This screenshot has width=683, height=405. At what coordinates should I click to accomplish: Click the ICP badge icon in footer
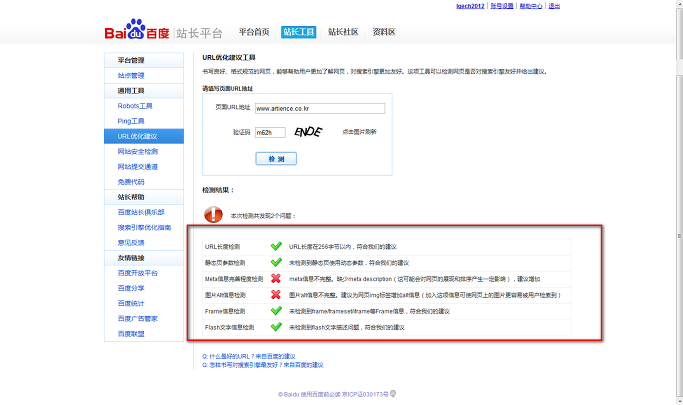393,394
